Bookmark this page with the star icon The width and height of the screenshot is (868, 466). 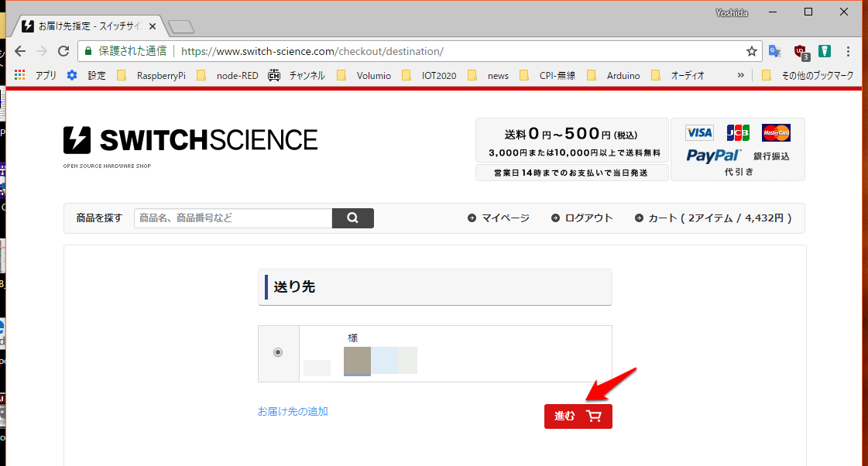pyautogui.click(x=751, y=51)
